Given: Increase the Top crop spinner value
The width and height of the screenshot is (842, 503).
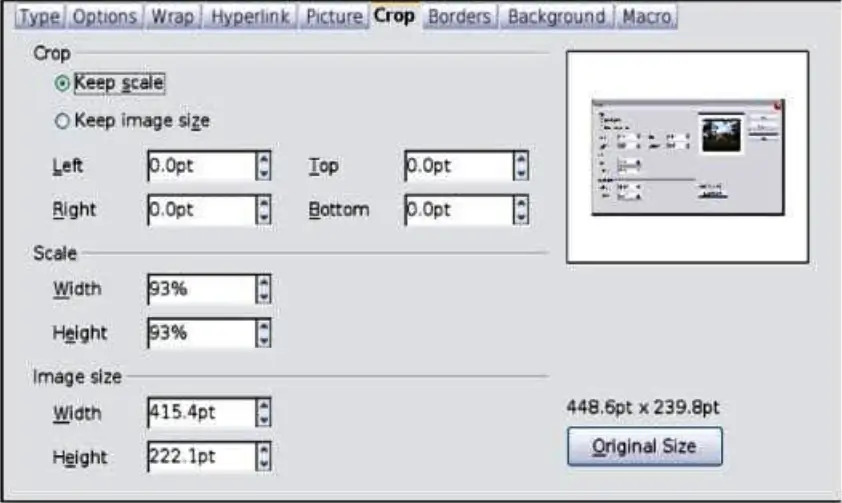Looking at the screenshot, I should coord(521,160).
